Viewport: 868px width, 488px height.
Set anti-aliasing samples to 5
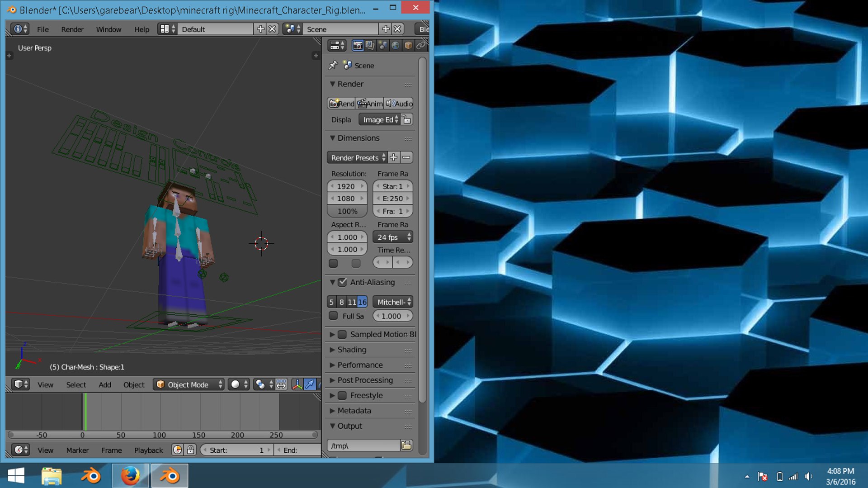331,302
